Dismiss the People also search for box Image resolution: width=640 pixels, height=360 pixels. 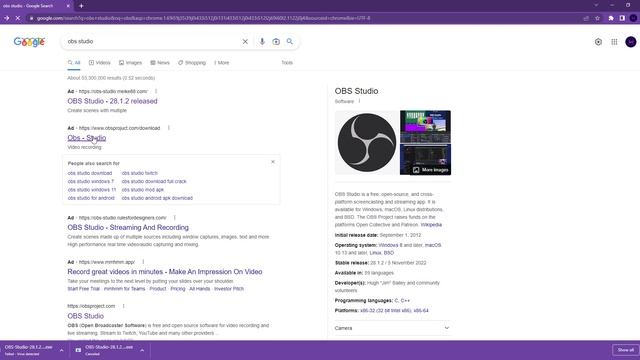(x=273, y=162)
